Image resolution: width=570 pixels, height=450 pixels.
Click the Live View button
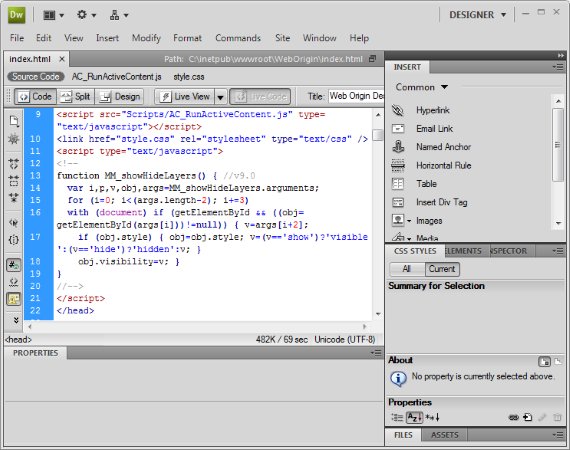coord(185,97)
